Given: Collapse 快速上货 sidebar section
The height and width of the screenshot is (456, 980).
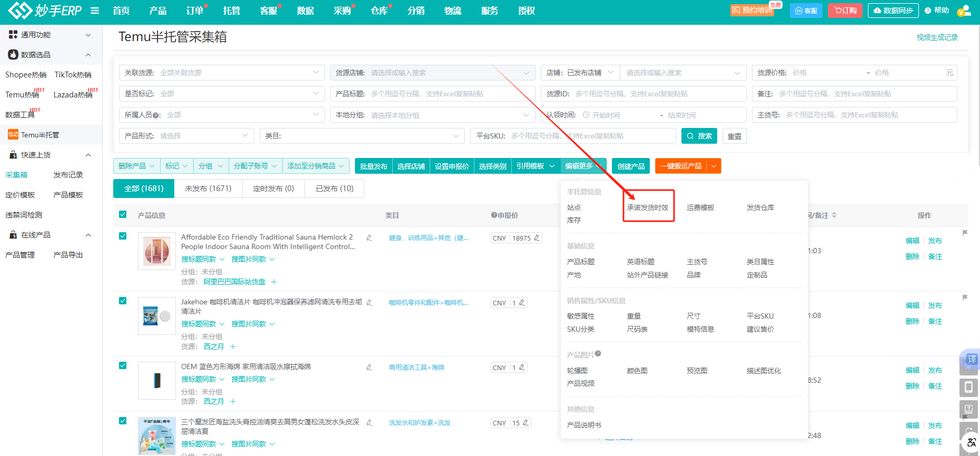Looking at the screenshot, I should [88, 155].
